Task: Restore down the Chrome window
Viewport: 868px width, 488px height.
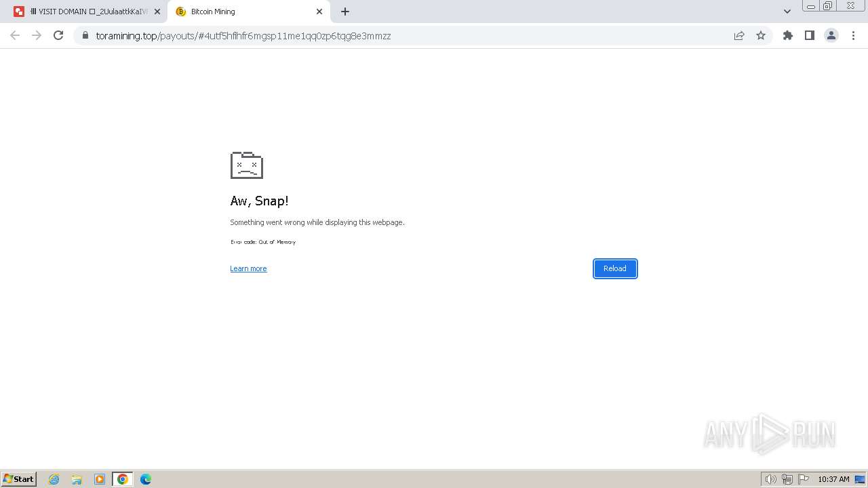Action: click(828, 6)
